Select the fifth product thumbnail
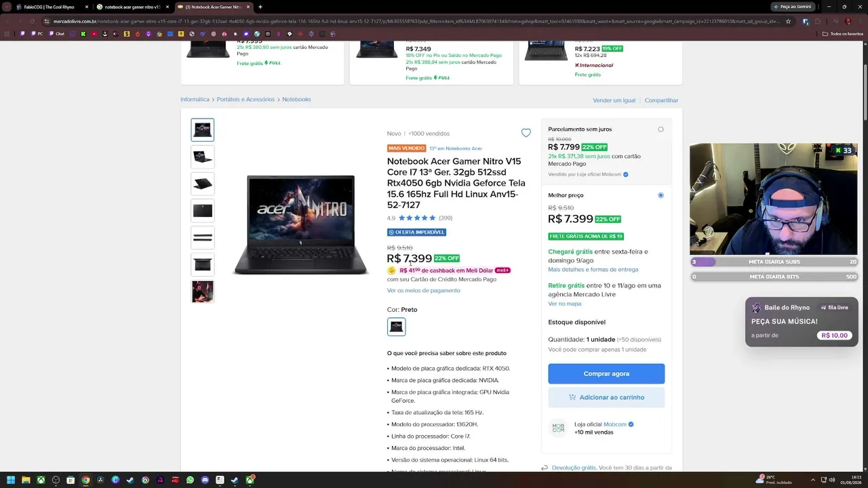 click(203, 238)
